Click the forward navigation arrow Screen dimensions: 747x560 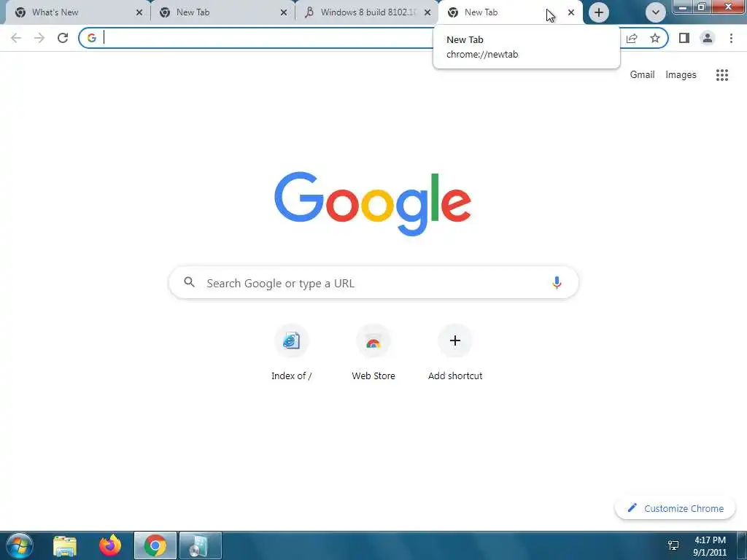[39, 38]
